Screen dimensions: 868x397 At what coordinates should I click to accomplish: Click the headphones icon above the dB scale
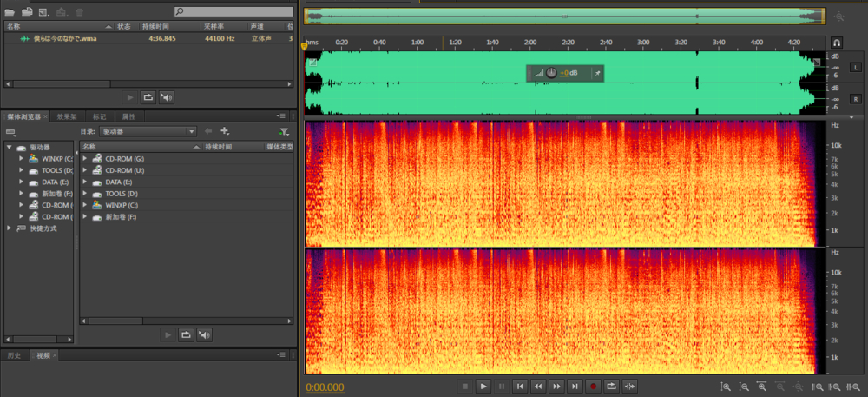(x=837, y=42)
